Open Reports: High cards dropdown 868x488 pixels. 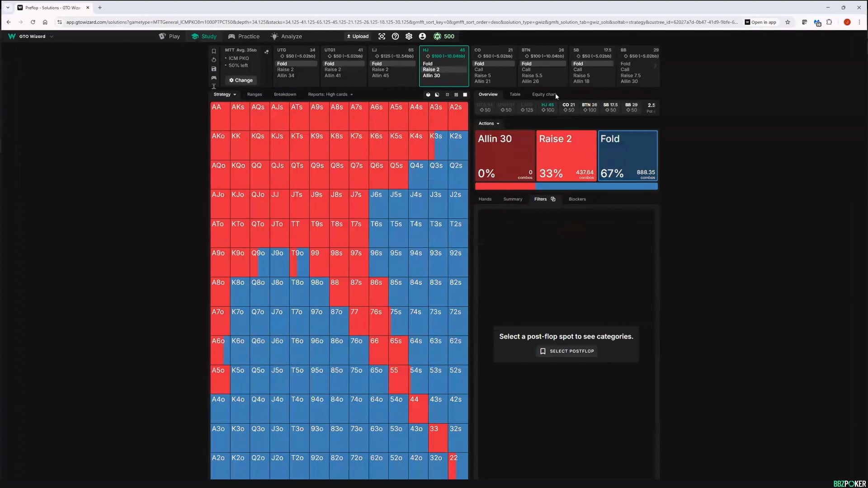[330, 94]
